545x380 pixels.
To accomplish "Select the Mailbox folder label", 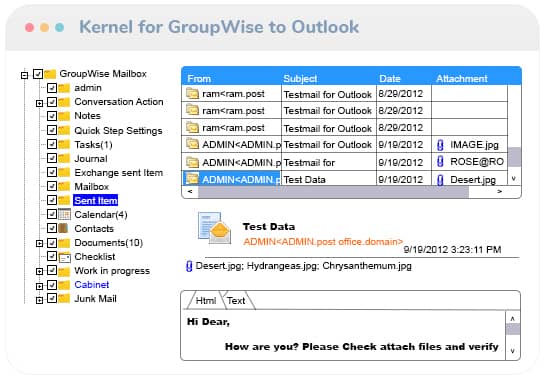I will (x=92, y=187).
